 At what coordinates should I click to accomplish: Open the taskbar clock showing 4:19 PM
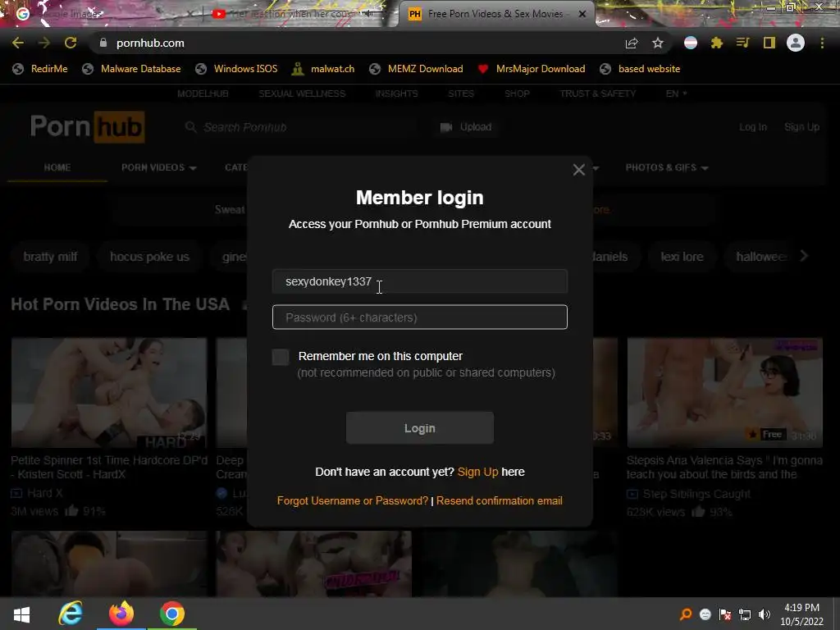[801, 614]
